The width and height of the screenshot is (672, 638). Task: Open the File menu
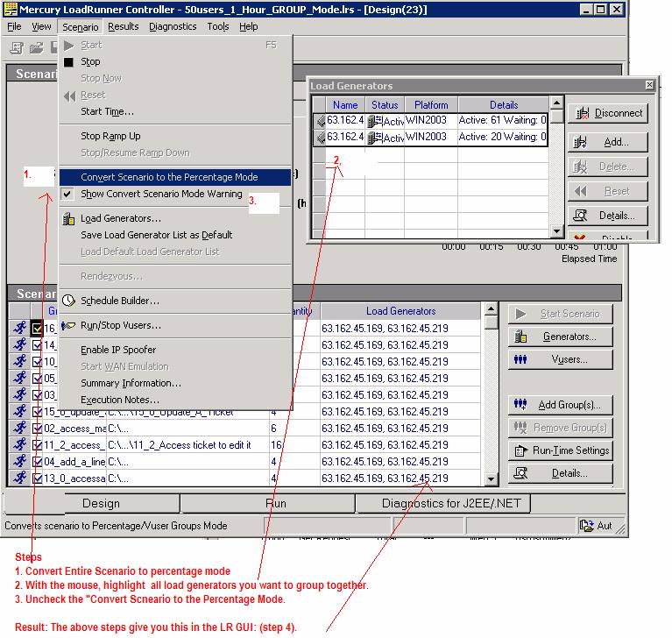(14, 26)
